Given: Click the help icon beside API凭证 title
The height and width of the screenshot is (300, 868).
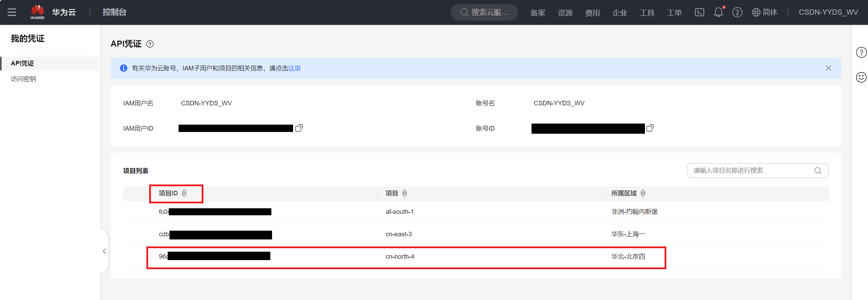Looking at the screenshot, I should click(150, 44).
